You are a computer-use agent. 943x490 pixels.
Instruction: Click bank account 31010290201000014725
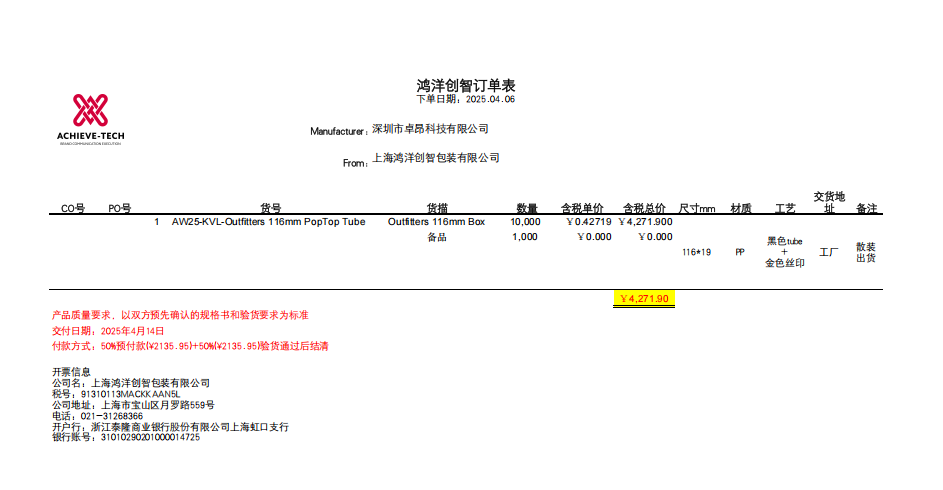[150, 438]
